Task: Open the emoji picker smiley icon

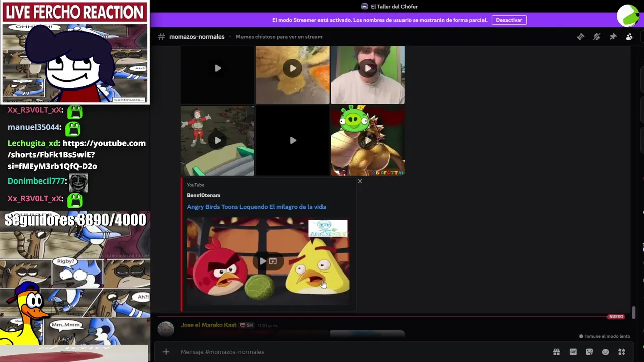Action: tap(605, 352)
